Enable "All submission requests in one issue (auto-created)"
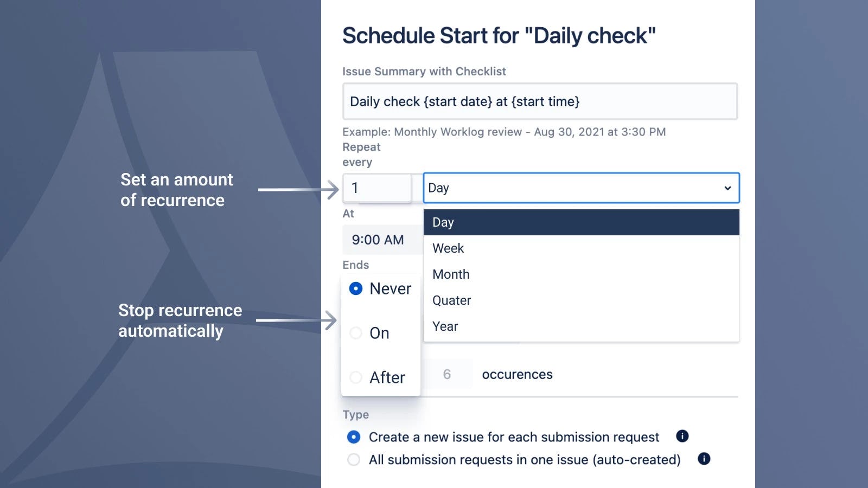The width and height of the screenshot is (868, 488). pyautogui.click(x=354, y=459)
